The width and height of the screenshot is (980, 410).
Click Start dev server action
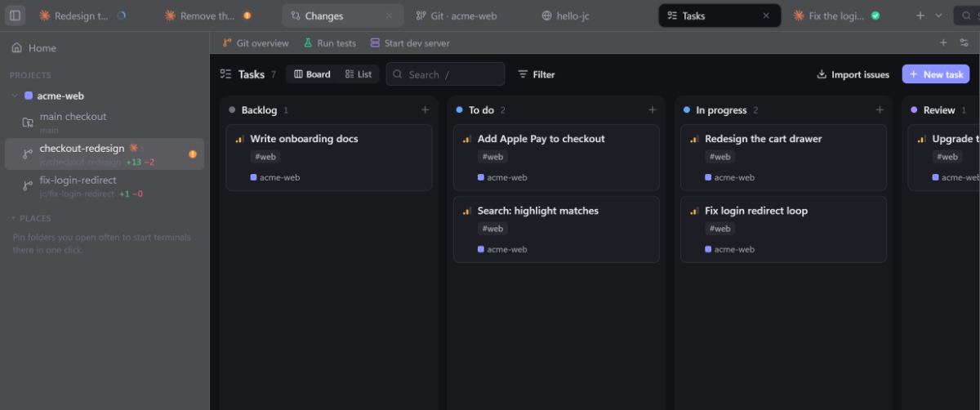409,43
